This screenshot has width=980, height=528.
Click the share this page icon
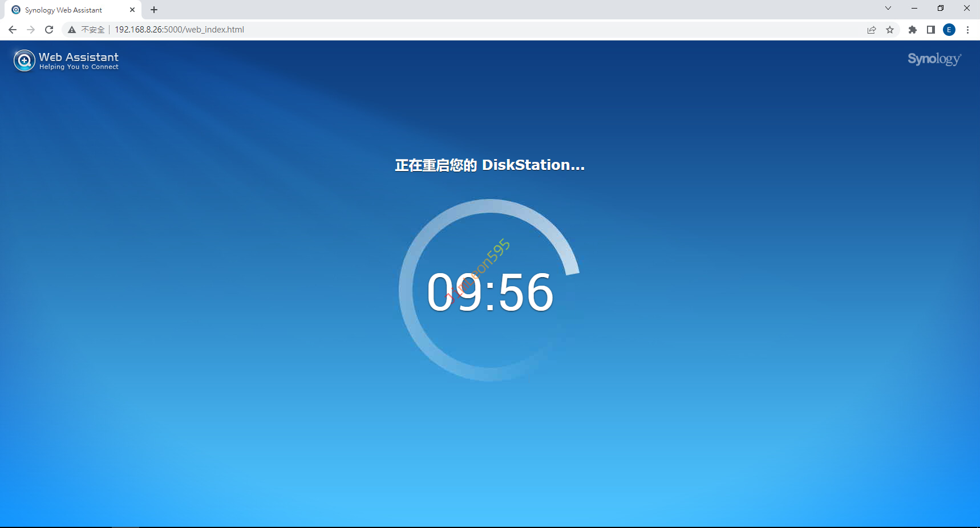tap(871, 30)
